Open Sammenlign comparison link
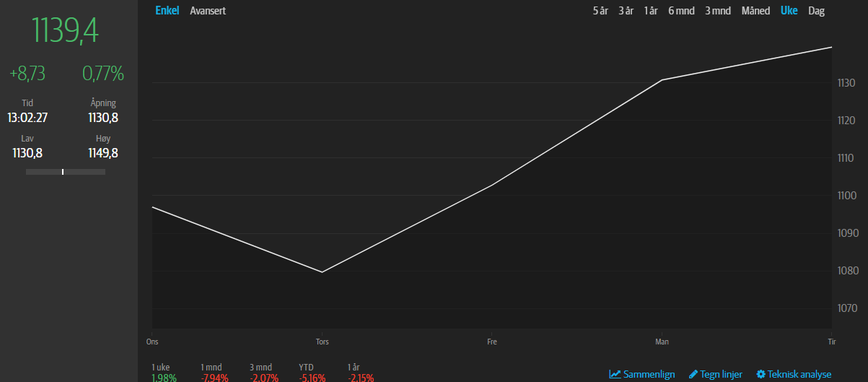868x382 pixels. [x=642, y=374]
